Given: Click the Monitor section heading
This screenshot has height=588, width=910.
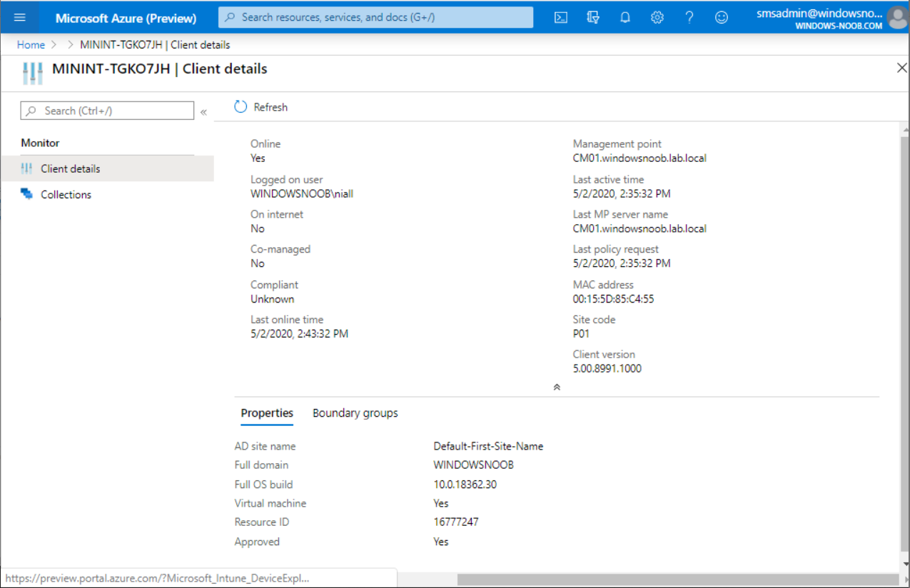Looking at the screenshot, I should 40,143.
